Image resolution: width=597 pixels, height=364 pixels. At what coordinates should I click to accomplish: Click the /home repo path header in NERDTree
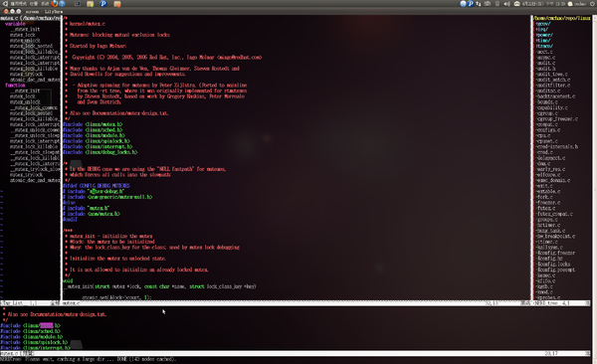(x=562, y=18)
